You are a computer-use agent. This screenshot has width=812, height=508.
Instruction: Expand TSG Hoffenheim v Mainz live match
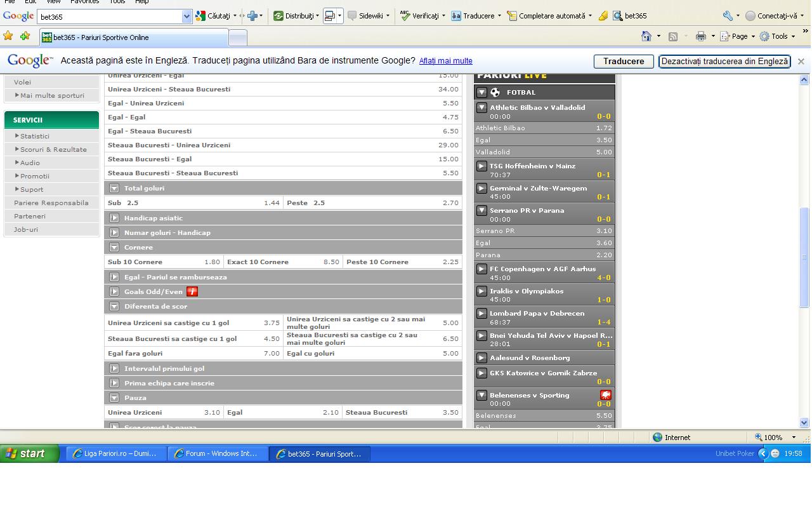(x=481, y=166)
